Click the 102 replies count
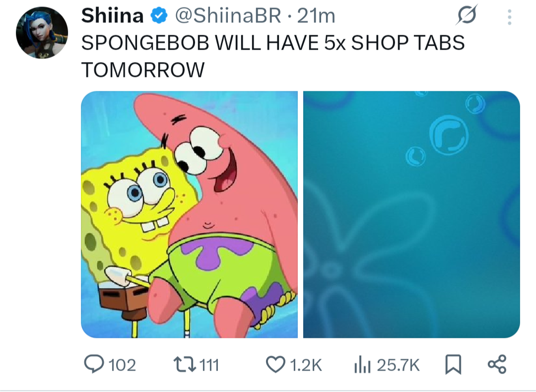 123,365
